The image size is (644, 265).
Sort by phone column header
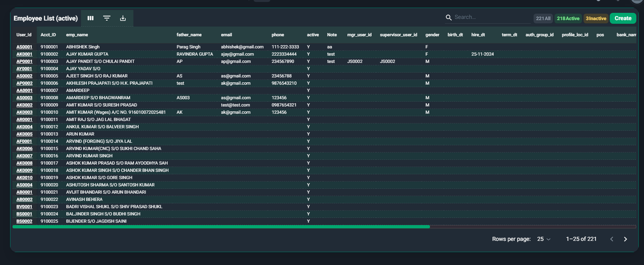(x=278, y=35)
